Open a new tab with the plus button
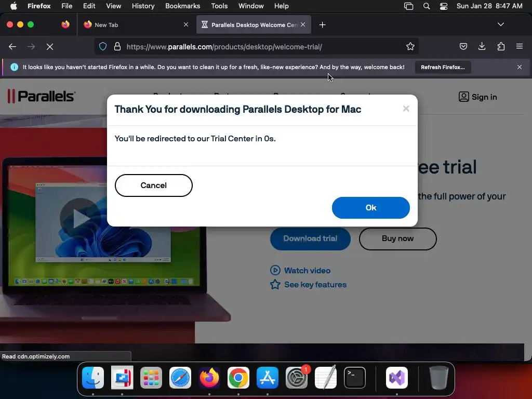This screenshot has height=399, width=532. coord(322,25)
